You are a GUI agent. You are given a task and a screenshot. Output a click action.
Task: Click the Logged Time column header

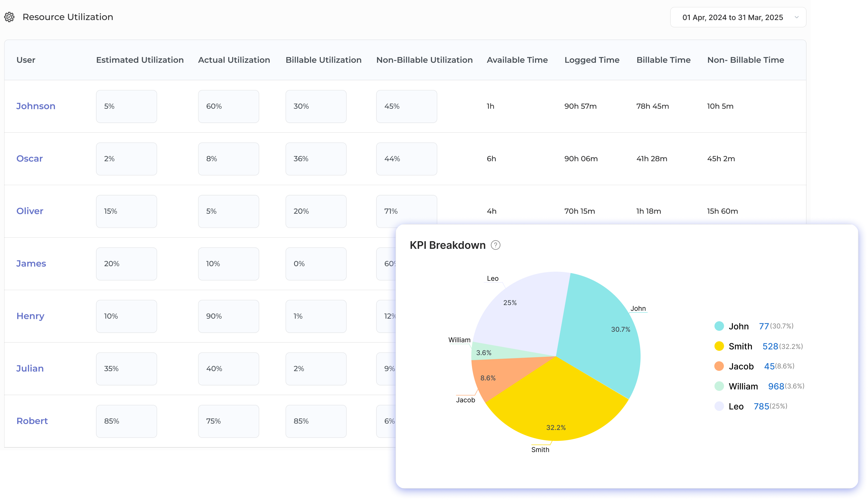point(592,60)
